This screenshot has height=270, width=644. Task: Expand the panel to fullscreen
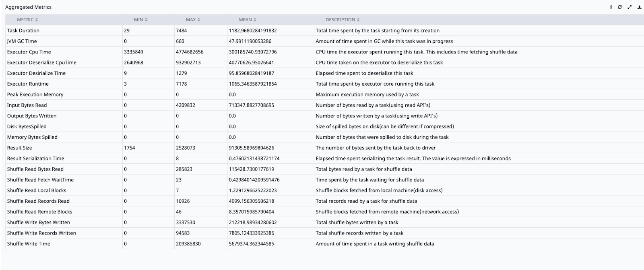(630, 7)
